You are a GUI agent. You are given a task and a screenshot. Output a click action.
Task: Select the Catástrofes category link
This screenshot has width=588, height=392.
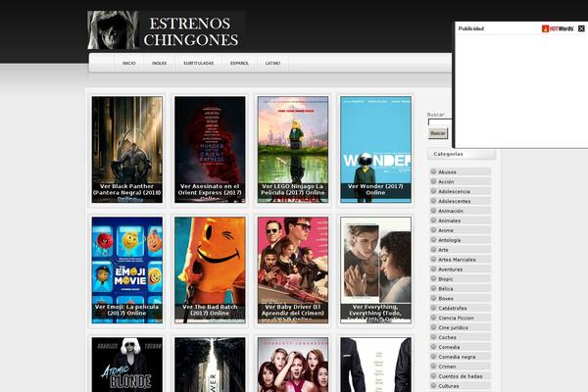[453, 309]
